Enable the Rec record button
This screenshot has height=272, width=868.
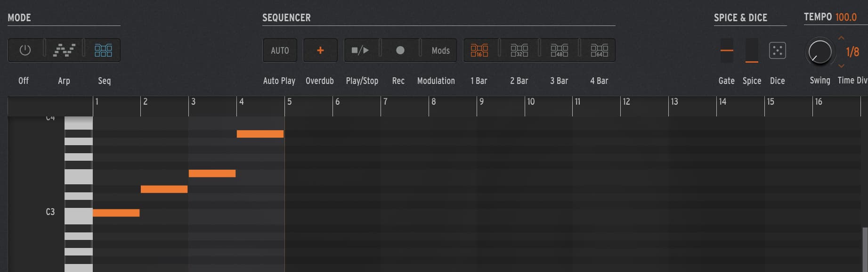pyautogui.click(x=400, y=50)
